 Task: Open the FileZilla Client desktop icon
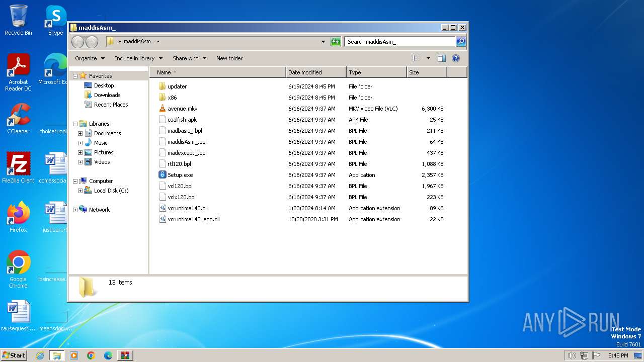[x=18, y=168]
